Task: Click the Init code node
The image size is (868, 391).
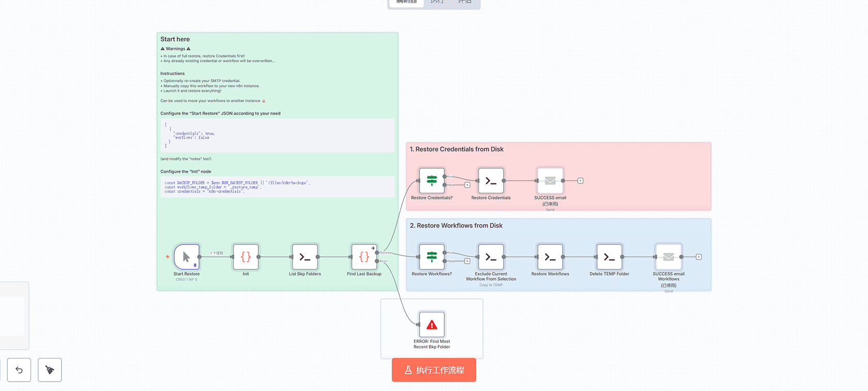Action: (x=246, y=257)
